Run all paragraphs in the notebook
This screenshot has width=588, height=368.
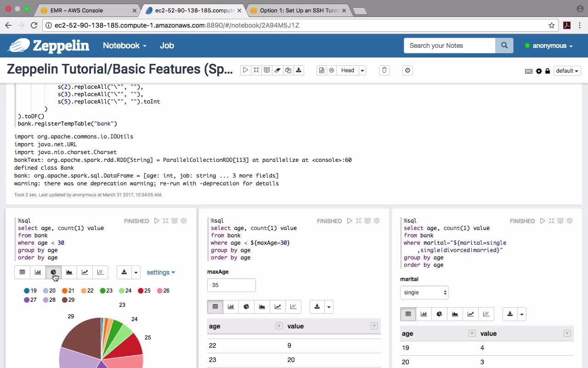246,70
